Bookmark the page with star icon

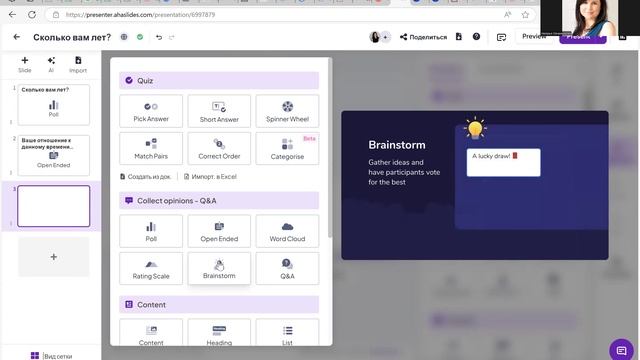525,15
